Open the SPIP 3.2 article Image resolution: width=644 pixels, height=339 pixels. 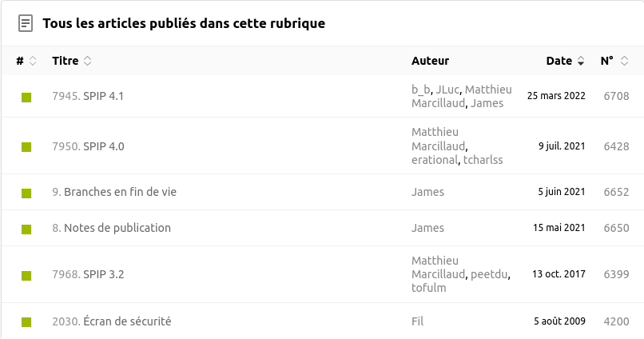pos(103,275)
